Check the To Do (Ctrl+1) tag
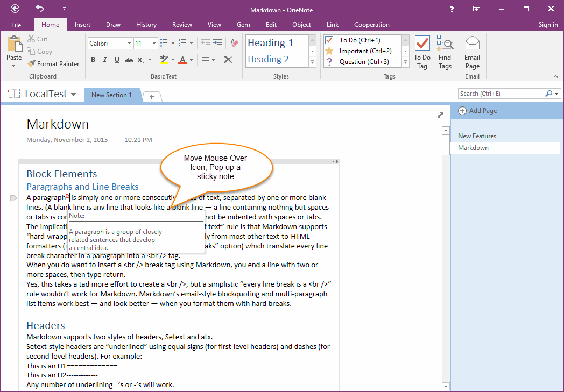The image size is (564, 392). 362,40
